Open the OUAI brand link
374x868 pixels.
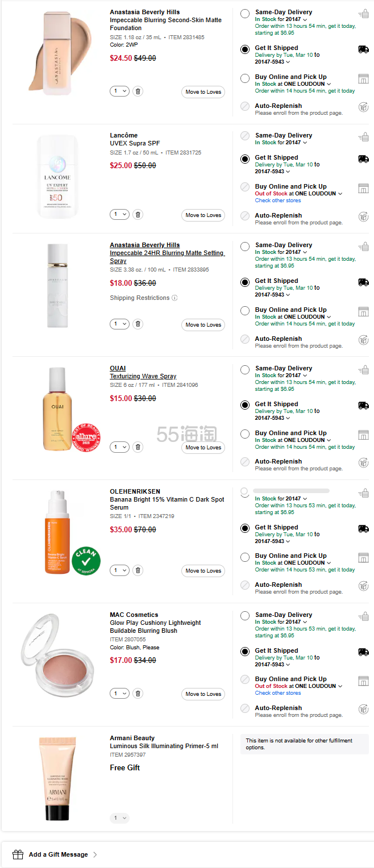(x=118, y=368)
